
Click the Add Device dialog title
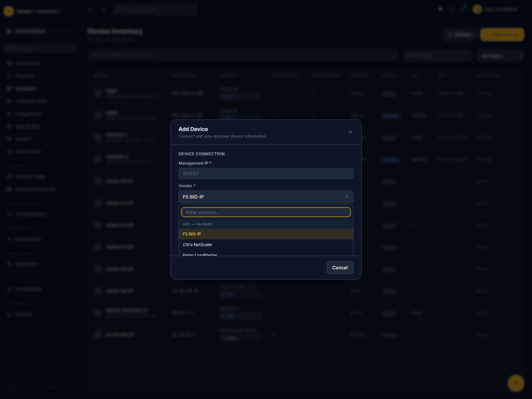tap(193, 129)
